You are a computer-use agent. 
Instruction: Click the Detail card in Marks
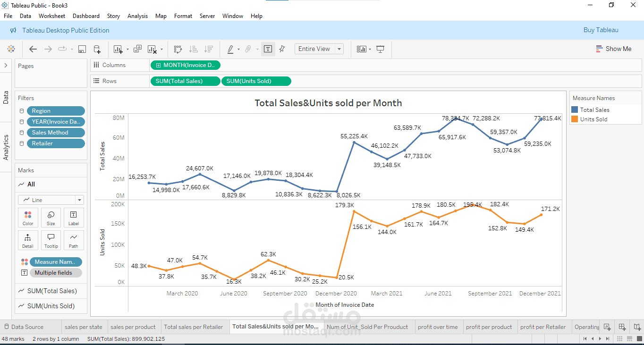click(28, 240)
